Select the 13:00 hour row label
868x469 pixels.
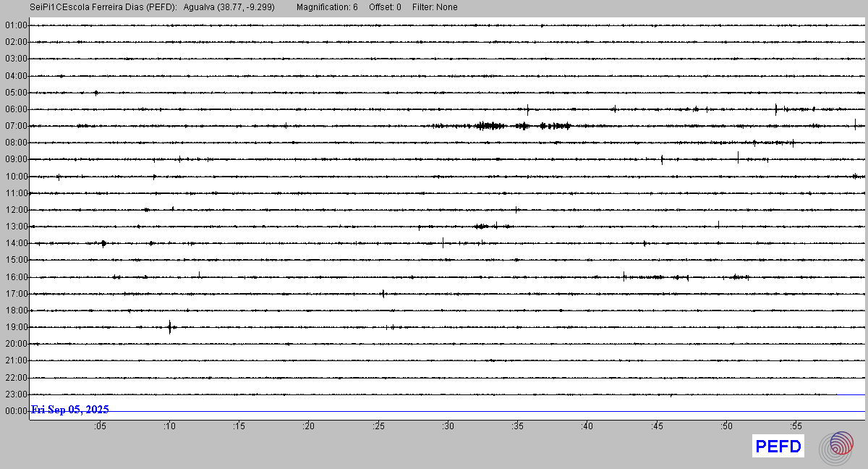pyautogui.click(x=16, y=227)
